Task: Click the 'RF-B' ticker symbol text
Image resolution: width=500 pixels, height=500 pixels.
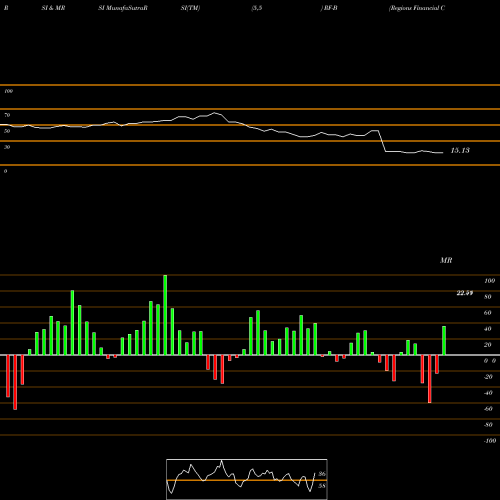Action: (x=330, y=8)
